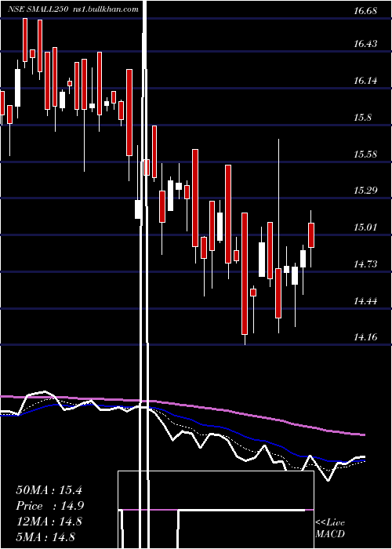Select the tall red candle bottoming near 14.16
Screen dimensions: 392x549
point(245,274)
